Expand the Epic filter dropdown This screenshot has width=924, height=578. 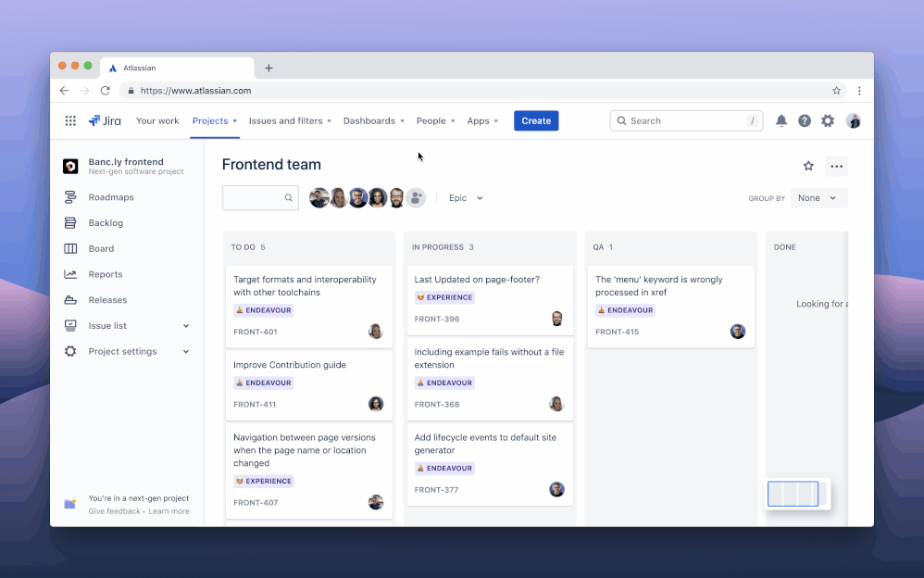pos(466,198)
